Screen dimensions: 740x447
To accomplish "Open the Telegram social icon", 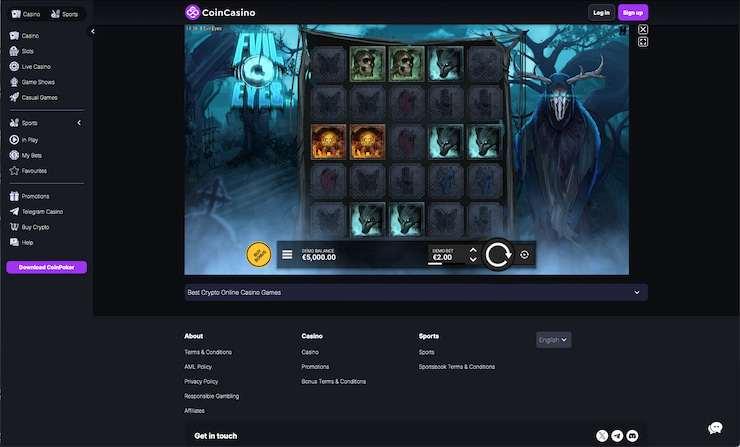I will point(617,436).
